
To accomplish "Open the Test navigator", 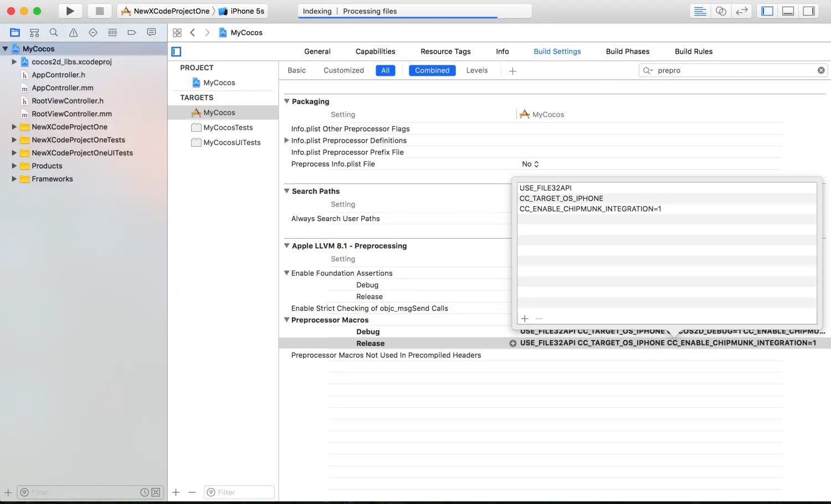I will pos(93,33).
